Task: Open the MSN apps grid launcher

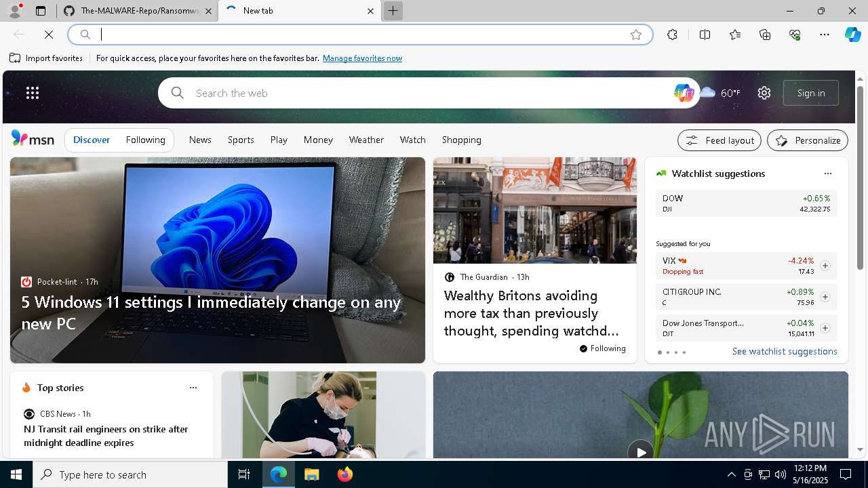Action: click(x=33, y=93)
